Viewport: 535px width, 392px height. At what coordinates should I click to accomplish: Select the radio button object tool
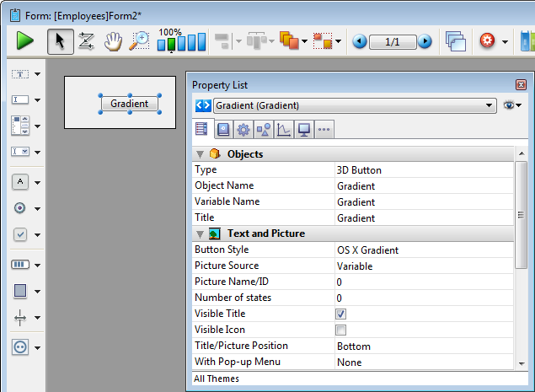pyautogui.click(x=20, y=207)
